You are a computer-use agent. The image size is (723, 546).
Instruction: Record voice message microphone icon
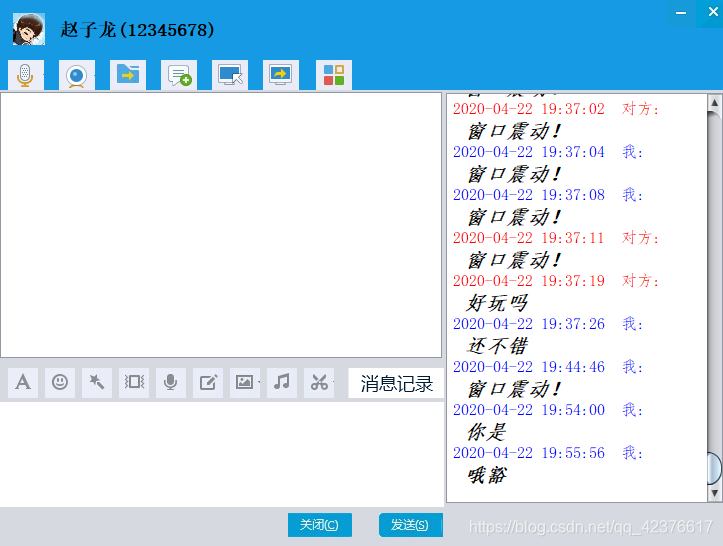[x=171, y=383]
